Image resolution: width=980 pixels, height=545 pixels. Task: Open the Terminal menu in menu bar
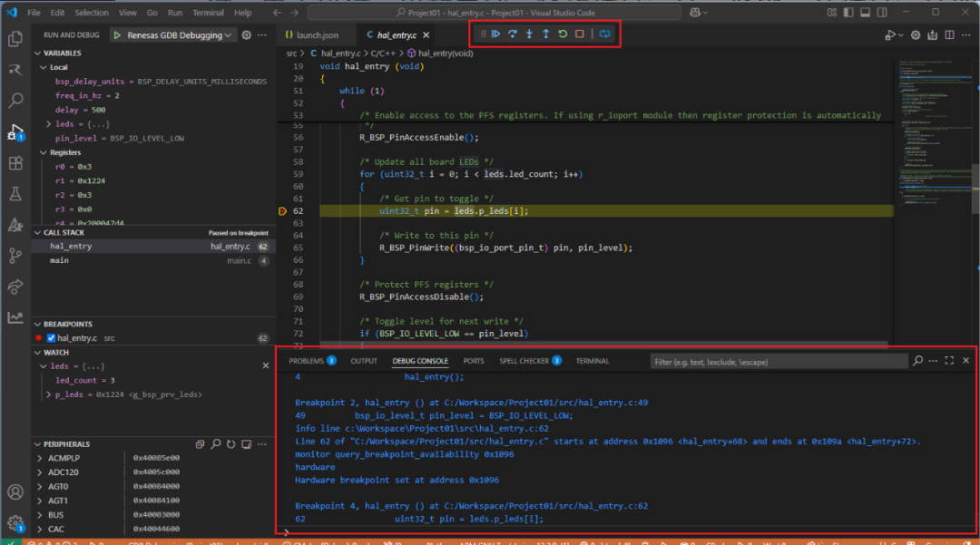[x=208, y=13]
